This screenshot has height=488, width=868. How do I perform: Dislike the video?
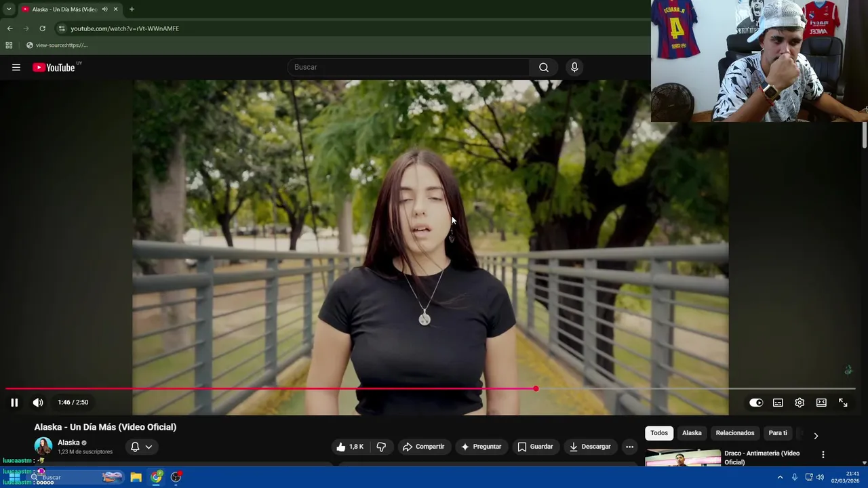[381, 447]
